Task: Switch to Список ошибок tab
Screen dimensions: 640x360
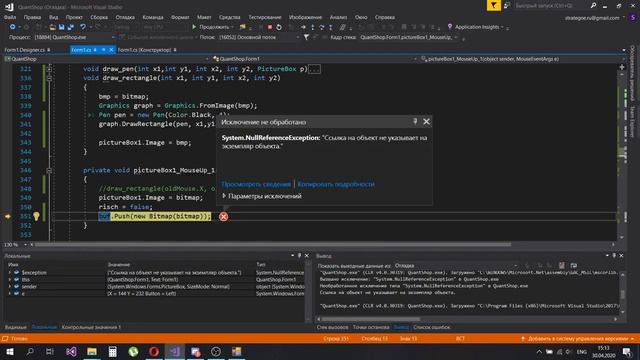Action: point(432,327)
